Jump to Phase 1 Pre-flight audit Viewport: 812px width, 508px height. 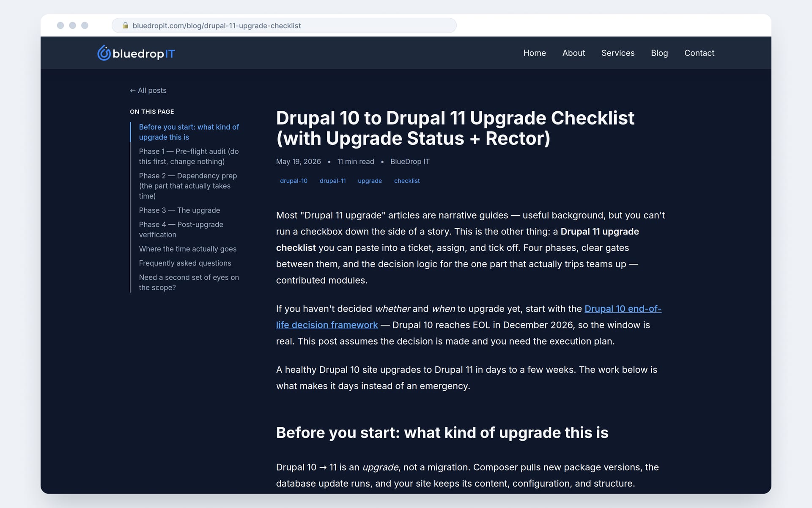tap(189, 157)
